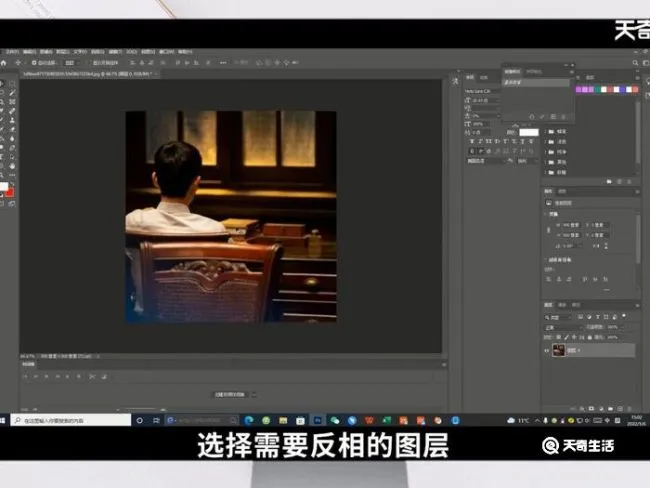Image resolution: width=650 pixels, height=488 pixels.
Task: Expand the first swatch group folder
Action: (x=546, y=131)
